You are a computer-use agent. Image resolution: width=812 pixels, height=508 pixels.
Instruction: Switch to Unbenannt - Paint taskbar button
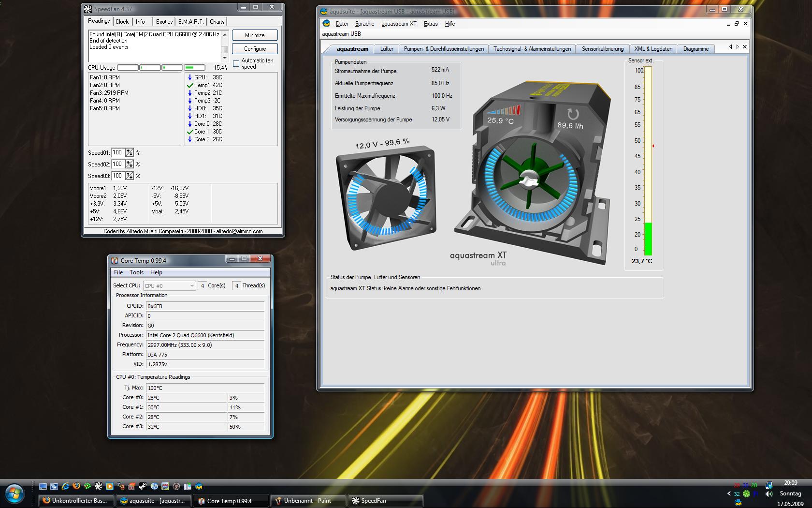click(x=308, y=501)
